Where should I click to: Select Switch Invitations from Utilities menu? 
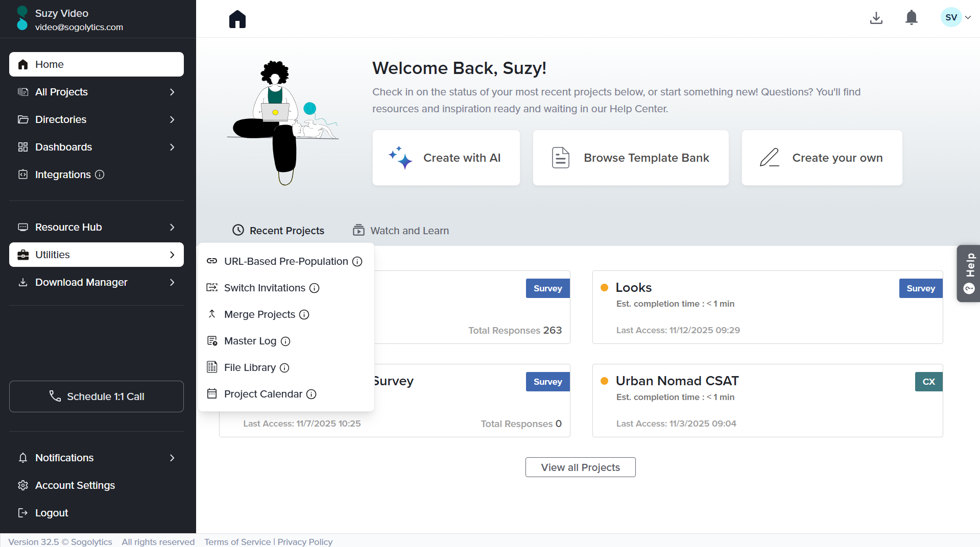coord(265,288)
